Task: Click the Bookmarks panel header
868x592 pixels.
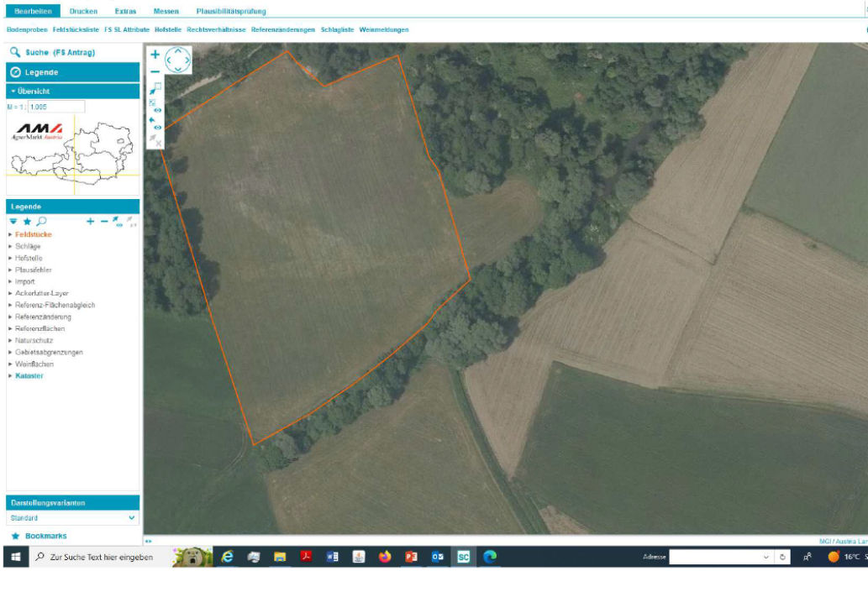Action: pyautogui.click(x=45, y=536)
